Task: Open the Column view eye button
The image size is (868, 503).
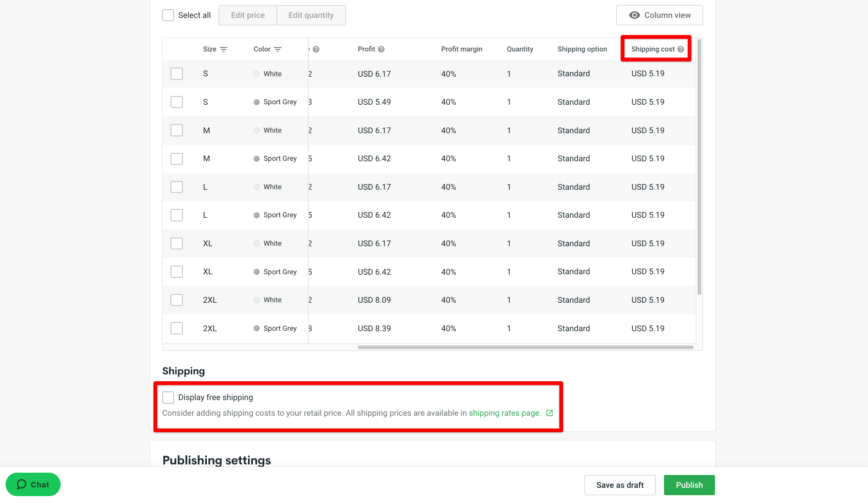Action: coord(659,15)
